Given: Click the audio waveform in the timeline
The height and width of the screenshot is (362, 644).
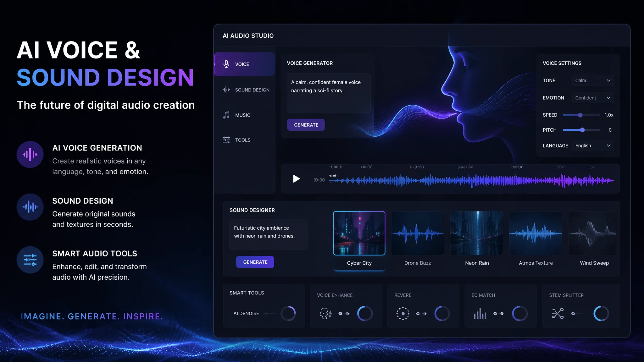Looking at the screenshot, I should click(472, 181).
